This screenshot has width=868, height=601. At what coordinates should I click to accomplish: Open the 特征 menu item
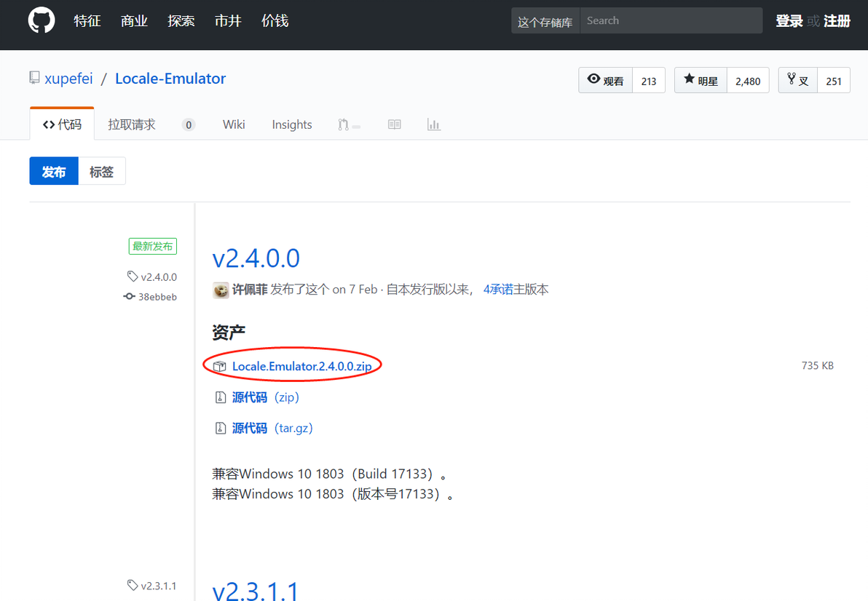click(x=87, y=21)
